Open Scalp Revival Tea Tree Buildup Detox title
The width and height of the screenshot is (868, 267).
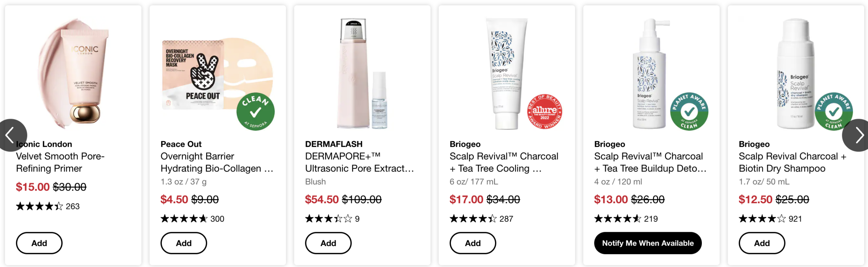click(x=650, y=162)
